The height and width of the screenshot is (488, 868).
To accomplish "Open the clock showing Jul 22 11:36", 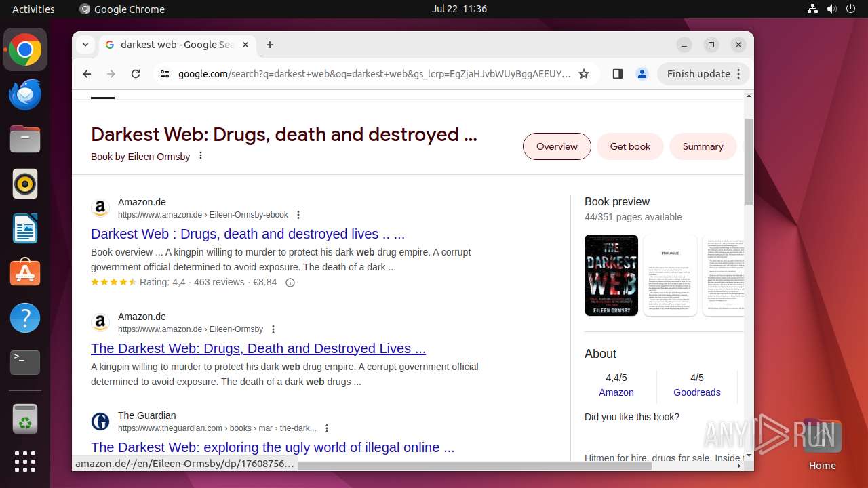I will [459, 9].
